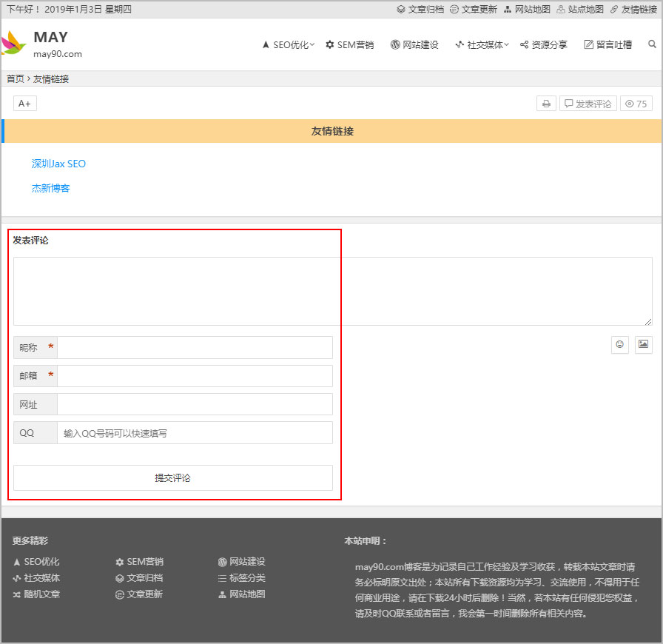Click the 昵称 nickname input field

(x=195, y=348)
